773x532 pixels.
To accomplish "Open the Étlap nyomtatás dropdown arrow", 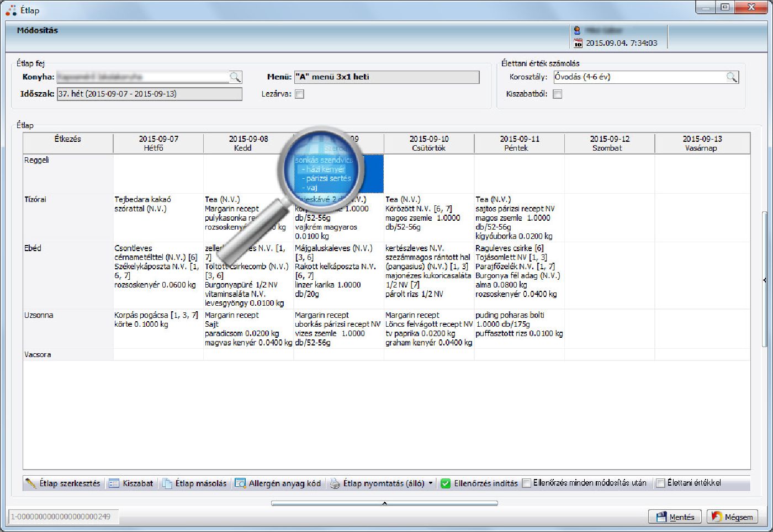I will pos(431,483).
